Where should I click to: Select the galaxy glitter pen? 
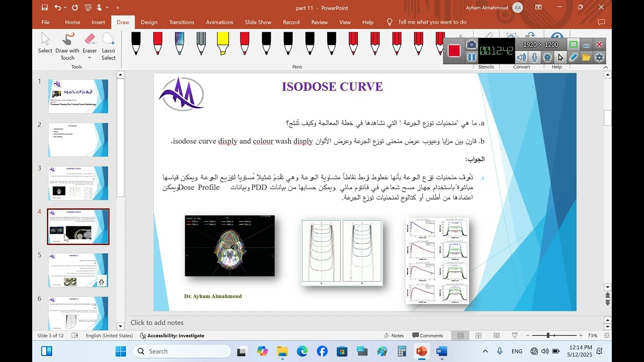(x=179, y=43)
